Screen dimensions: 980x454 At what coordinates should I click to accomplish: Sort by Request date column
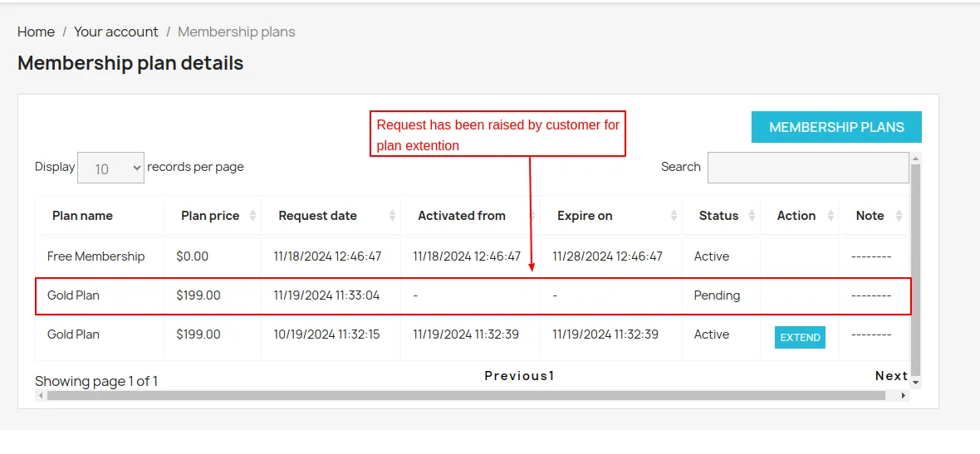coord(317,216)
